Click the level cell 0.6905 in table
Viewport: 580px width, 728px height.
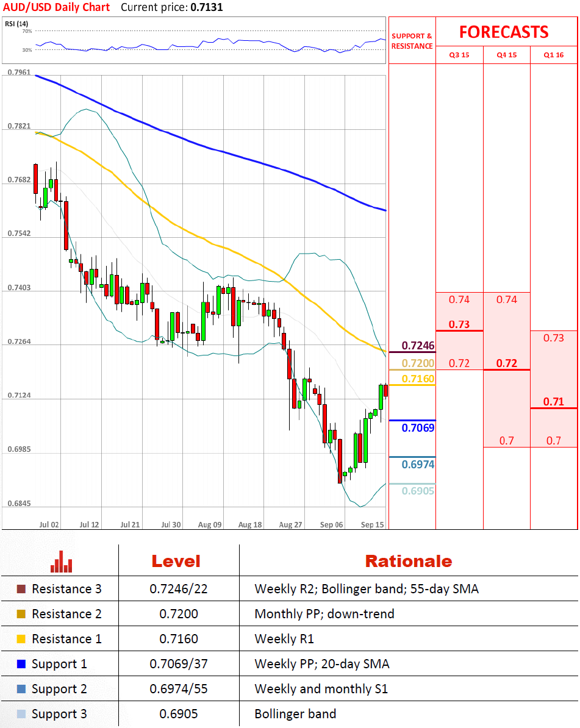click(178, 714)
